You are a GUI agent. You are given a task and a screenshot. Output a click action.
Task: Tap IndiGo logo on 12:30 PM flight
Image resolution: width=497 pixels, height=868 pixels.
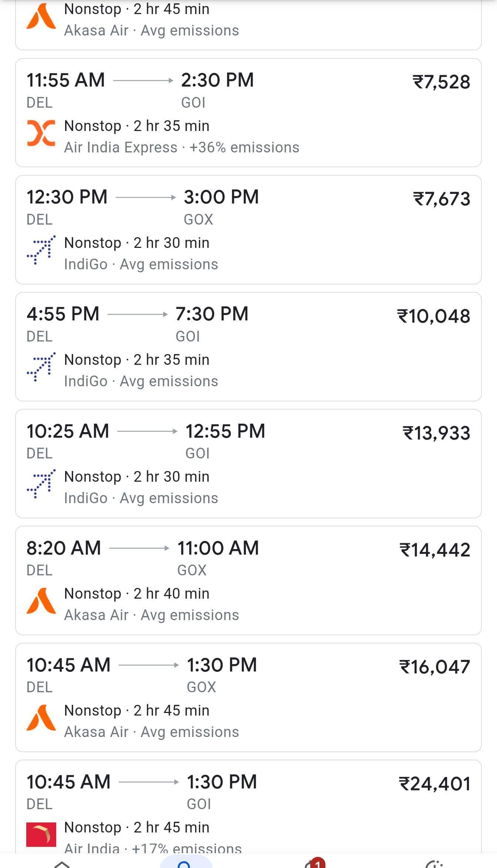pos(41,250)
